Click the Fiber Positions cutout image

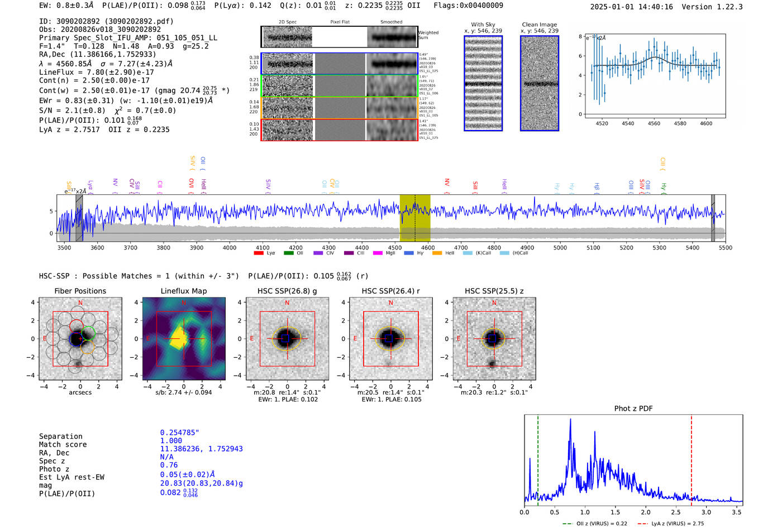[80, 339]
